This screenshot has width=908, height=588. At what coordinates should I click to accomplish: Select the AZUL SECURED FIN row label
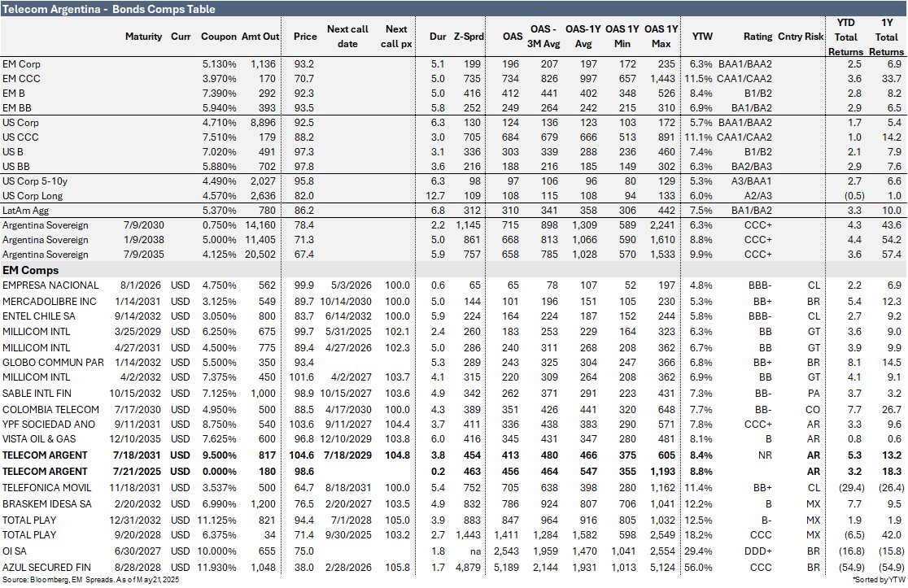[x=47, y=568]
